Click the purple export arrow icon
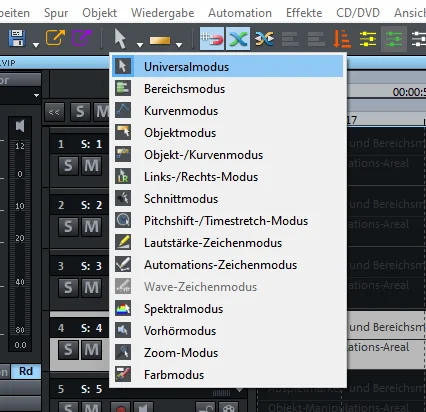Image resolution: width=426 pixels, height=412 pixels. click(x=82, y=38)
